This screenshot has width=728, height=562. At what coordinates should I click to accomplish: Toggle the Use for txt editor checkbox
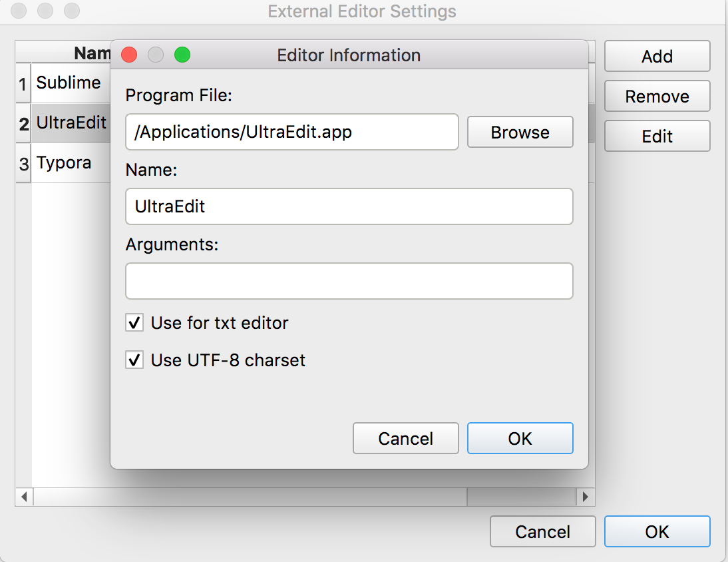[134, 324]
